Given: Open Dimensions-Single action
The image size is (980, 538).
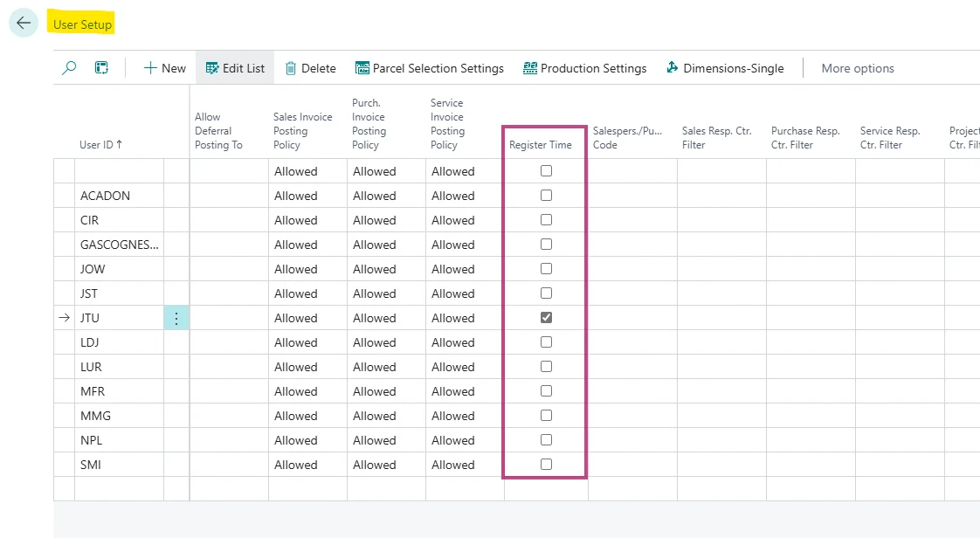Looking at the screenshot, I should coord(724,68).
